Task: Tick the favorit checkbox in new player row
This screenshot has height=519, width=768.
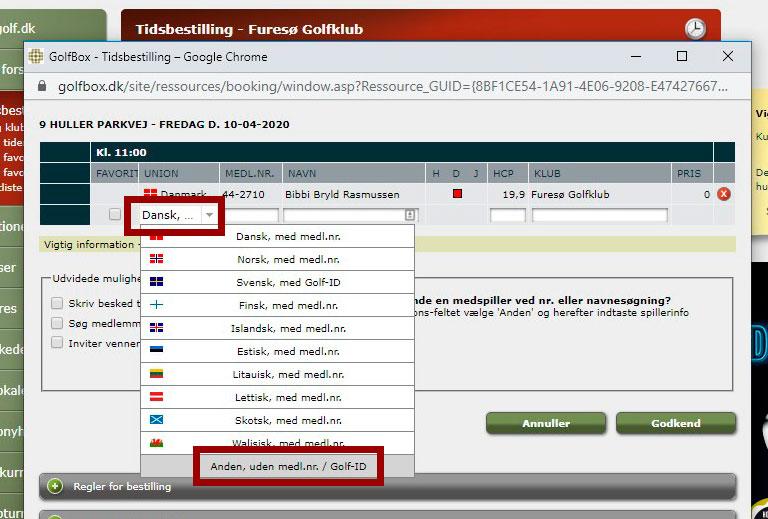Action: tap(115, 214)
